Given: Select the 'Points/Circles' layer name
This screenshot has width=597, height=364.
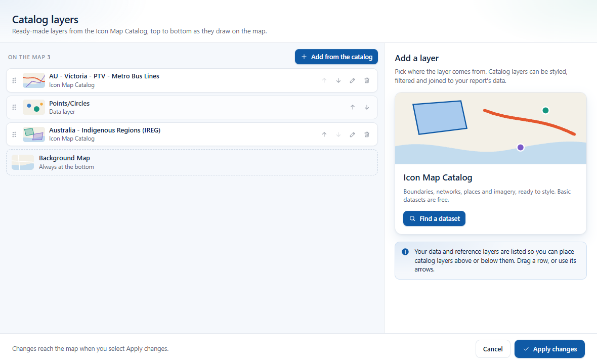Looking at the screenshot, I should (69, 104).
